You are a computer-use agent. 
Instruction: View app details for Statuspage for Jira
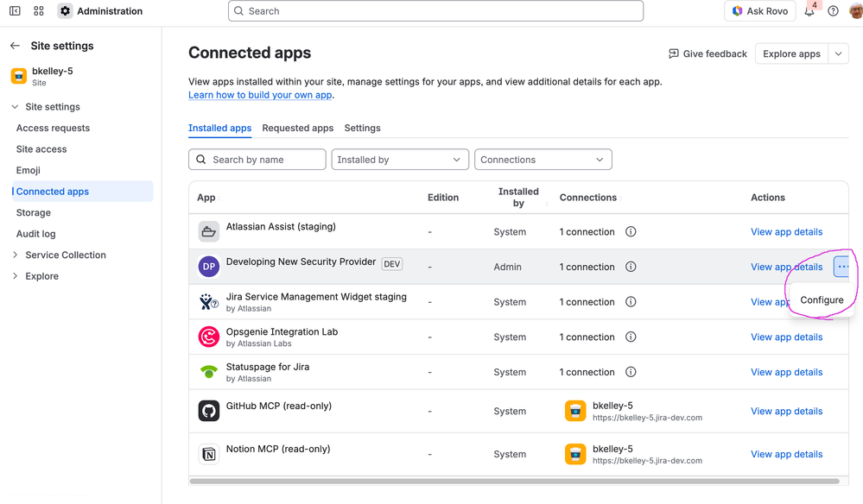click(786, 372)
